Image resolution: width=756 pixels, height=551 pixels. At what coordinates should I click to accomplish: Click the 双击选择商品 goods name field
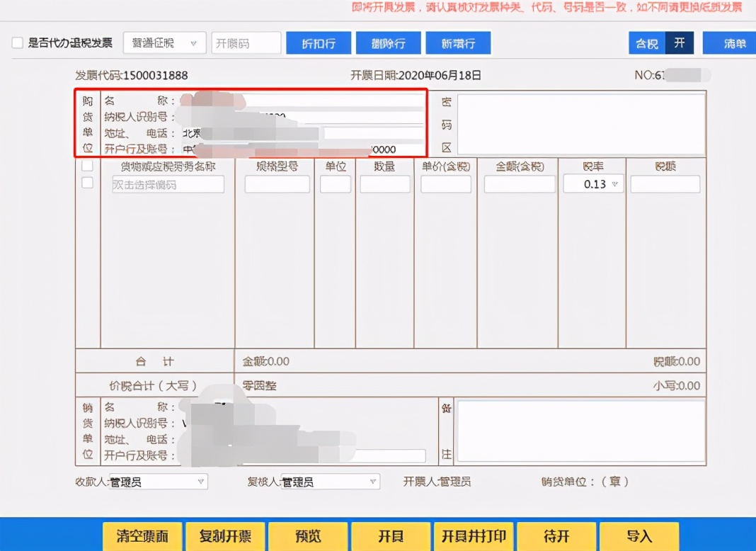[x=168, y=184]
